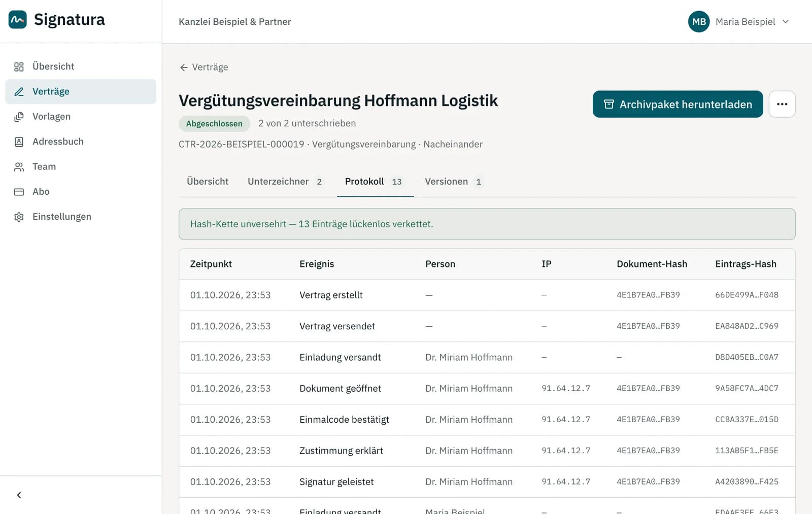
Task: Click the Dokument geöffnet event cell
Action: [x=340, y=389]
